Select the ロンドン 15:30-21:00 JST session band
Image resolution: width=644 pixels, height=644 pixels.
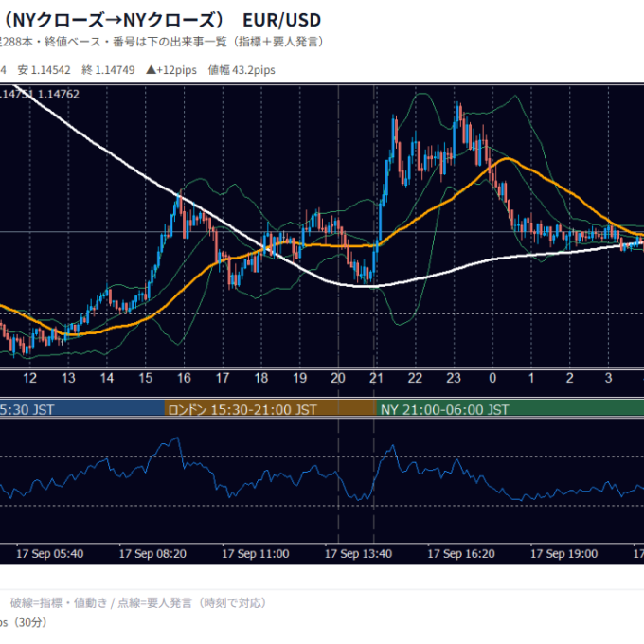pos(270,409)
